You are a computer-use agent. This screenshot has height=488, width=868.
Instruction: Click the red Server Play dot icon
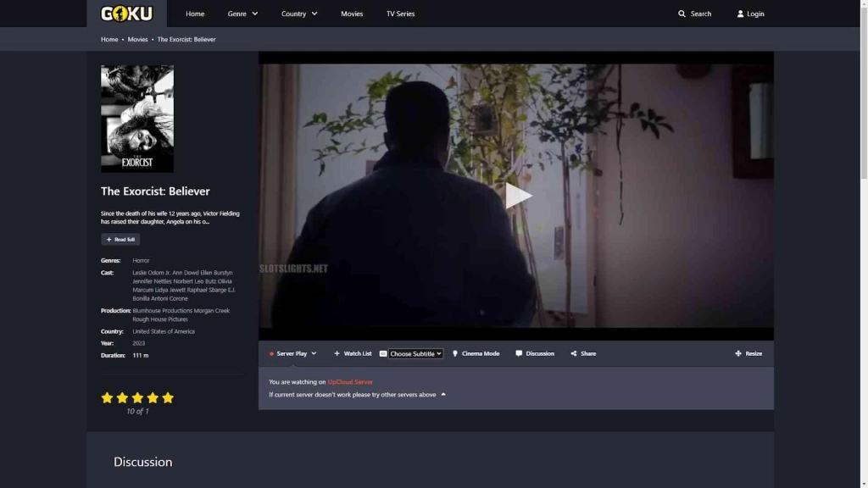coord(271,353)
